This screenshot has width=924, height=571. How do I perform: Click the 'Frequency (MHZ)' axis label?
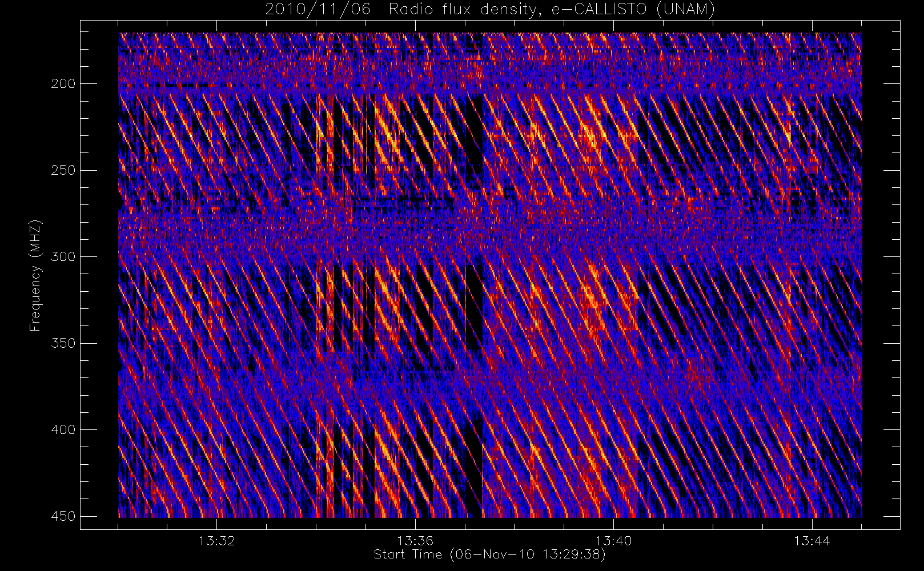point(35,275)
